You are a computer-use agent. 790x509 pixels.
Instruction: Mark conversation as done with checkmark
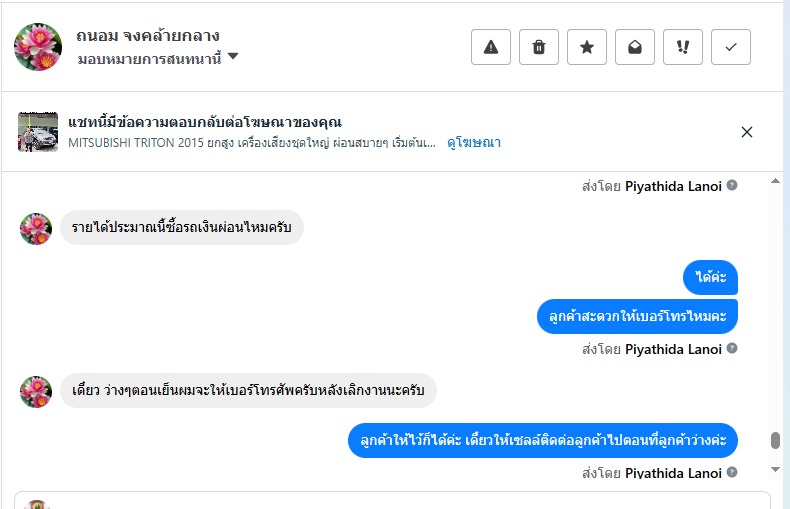click(x=731, y=47)
